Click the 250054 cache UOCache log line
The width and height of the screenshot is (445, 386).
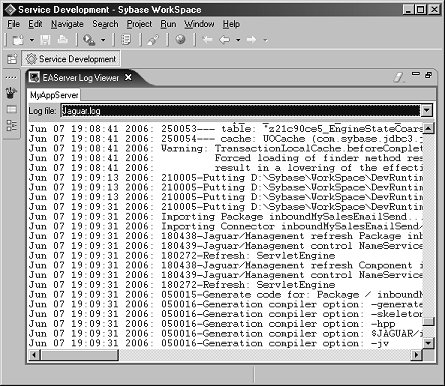pos(226,139)
